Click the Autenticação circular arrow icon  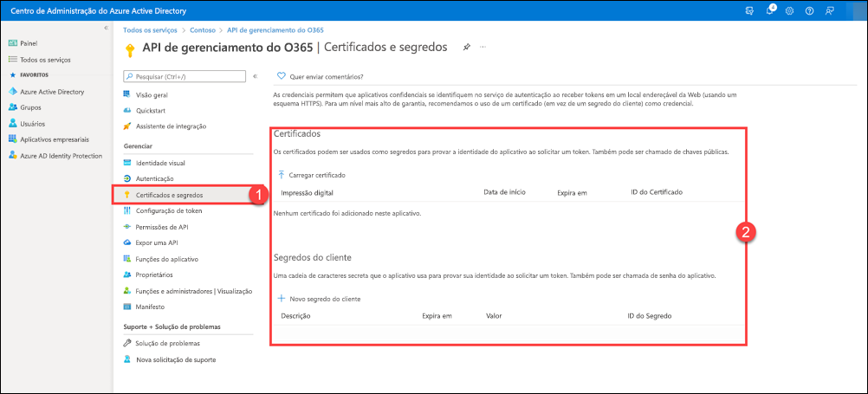(126, 178)
